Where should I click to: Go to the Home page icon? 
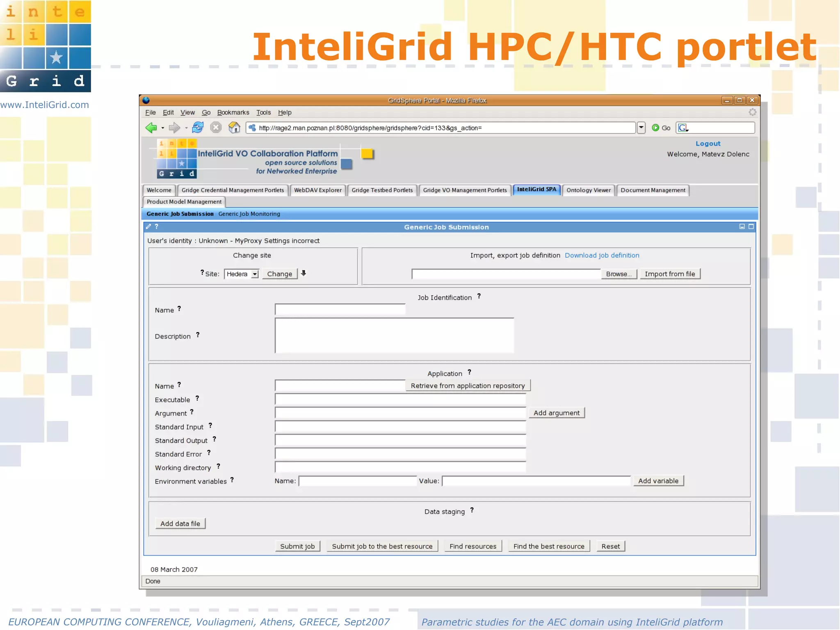(234, 128)
